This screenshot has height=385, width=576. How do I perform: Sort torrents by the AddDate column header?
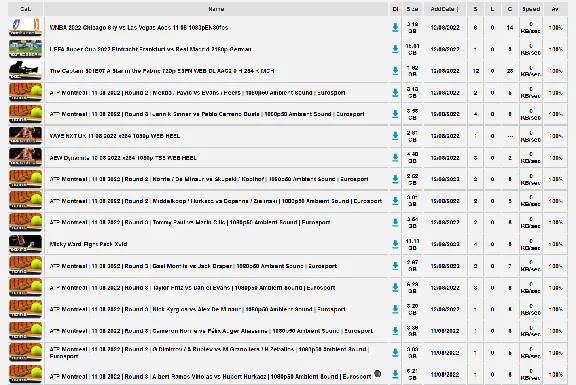[x=444, y=9]
